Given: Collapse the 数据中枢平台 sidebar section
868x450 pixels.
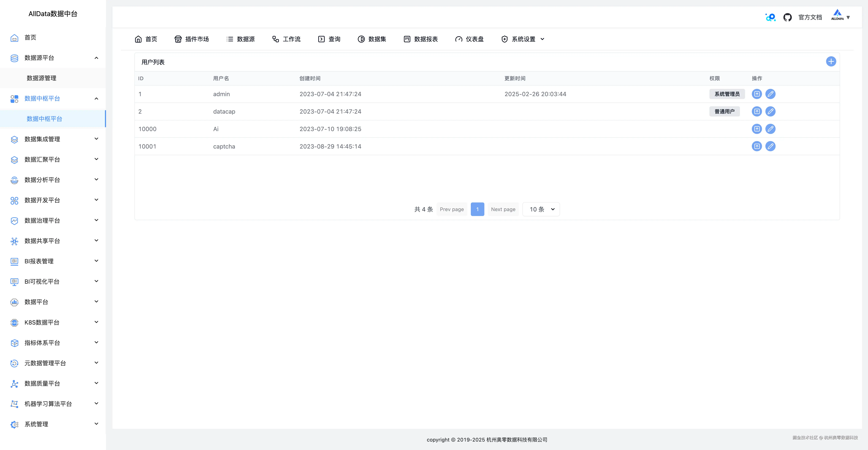Looking at the screenshot, I should 96,98.
